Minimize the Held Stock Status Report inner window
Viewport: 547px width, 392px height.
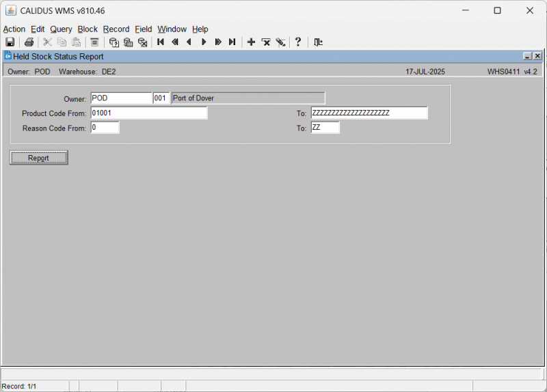coord(527,56)
